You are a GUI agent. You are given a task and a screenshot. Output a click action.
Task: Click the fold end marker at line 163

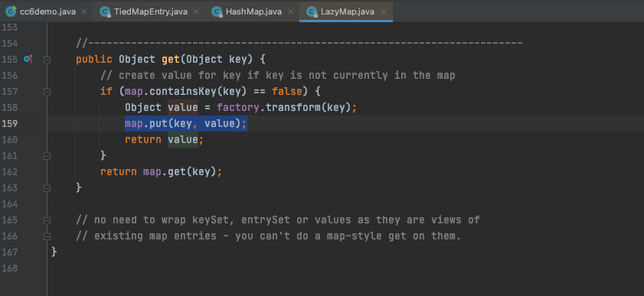pos(47,187)
